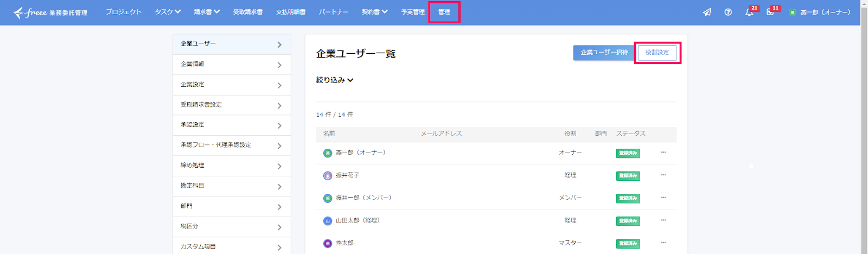
Task: Go to the 受取請求書 menu
Action: (x=248, y=12)
